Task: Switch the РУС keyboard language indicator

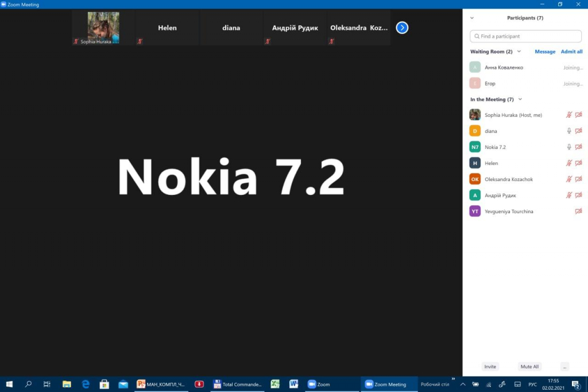Action: point(532,385)
